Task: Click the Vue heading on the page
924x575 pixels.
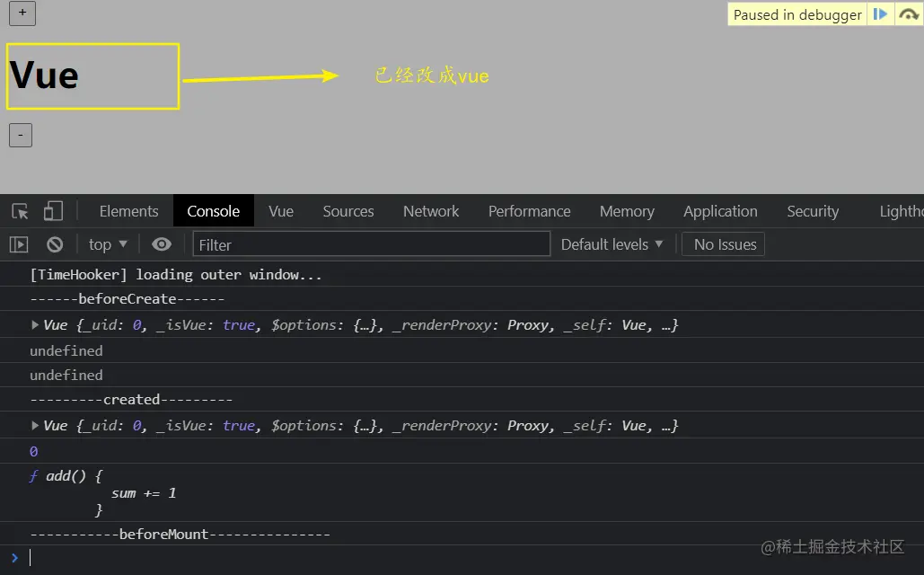Action: coord(44,75)
